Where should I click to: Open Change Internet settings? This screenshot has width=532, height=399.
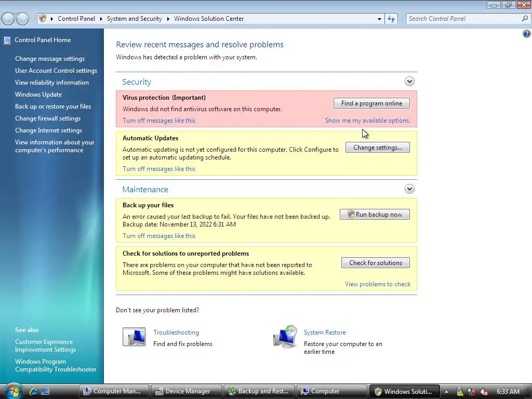tap(48, 130)
